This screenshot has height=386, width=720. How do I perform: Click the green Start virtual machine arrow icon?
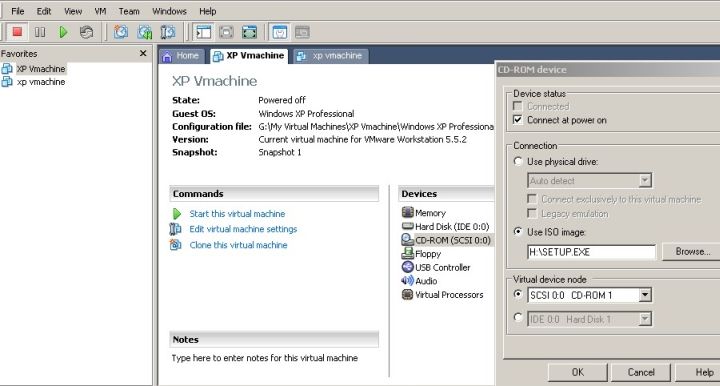(x=177, y=213)
